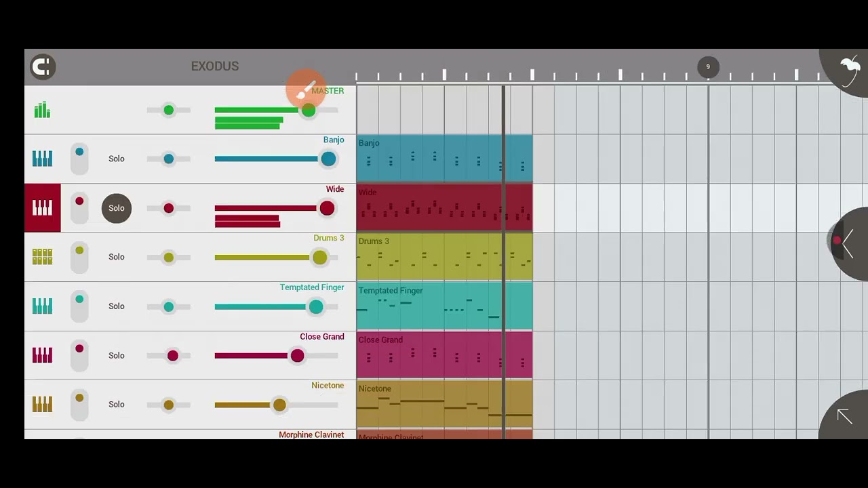Solo the Close Grand track

(x=117, y=355)
